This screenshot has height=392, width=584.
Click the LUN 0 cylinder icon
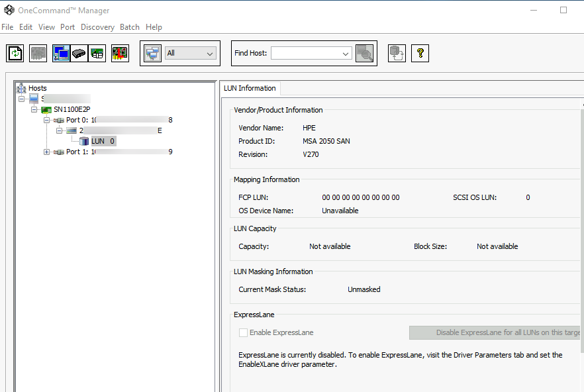(84, 141)
